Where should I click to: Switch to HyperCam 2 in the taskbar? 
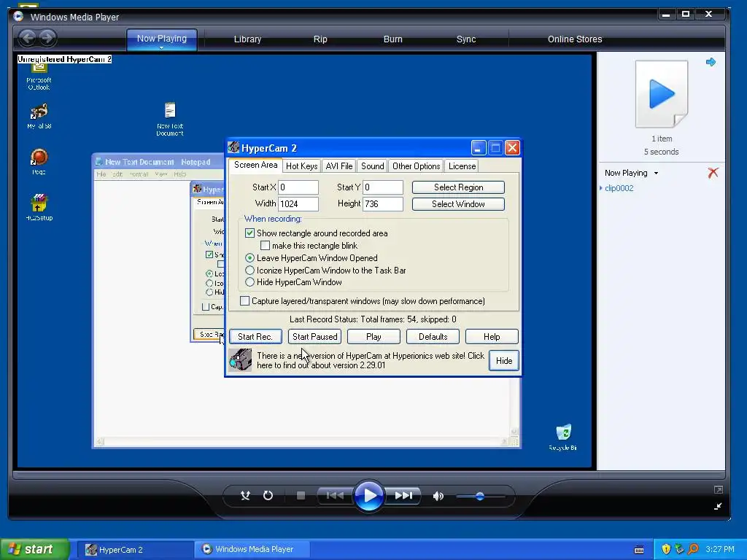click(135, 550)
